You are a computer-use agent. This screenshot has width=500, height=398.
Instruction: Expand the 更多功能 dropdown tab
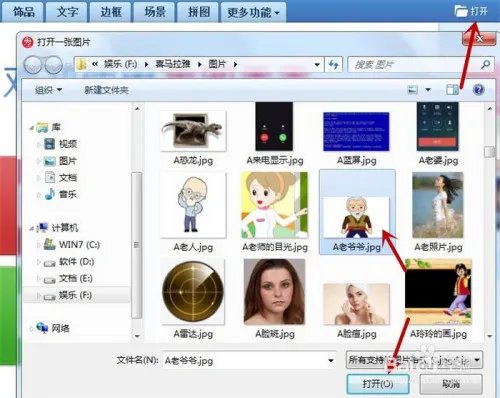point(253,12)
